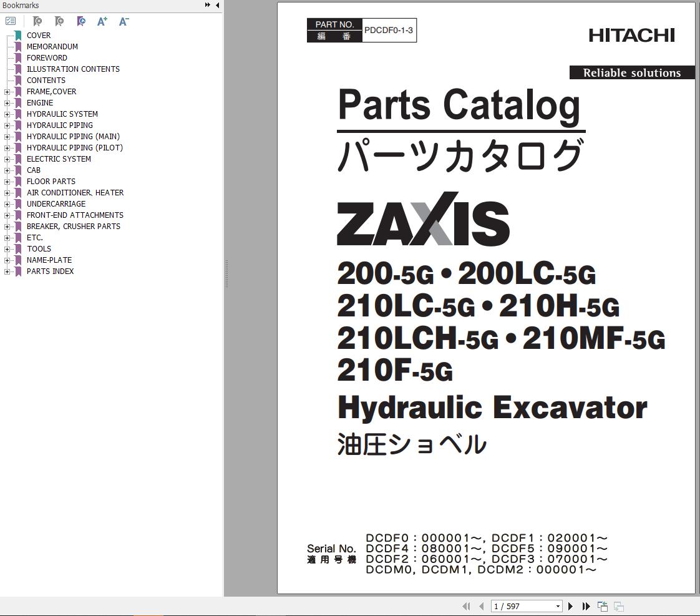Image resolution: width=700 pixels, height=616 pixels.
Task: Expand the FRONT-END ATTACHMENTS bookmark
Action: click(7, 215)
